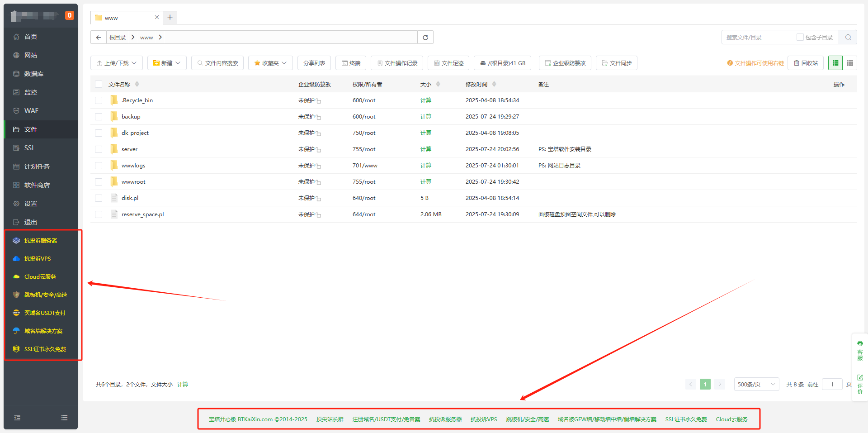This screenshot has height=433, width=868.
Task: Tick the checkbox for backup folder
Action: [99, 117]
